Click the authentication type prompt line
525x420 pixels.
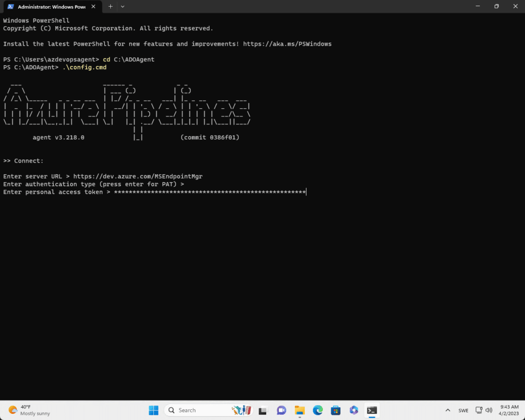point(94,184)
